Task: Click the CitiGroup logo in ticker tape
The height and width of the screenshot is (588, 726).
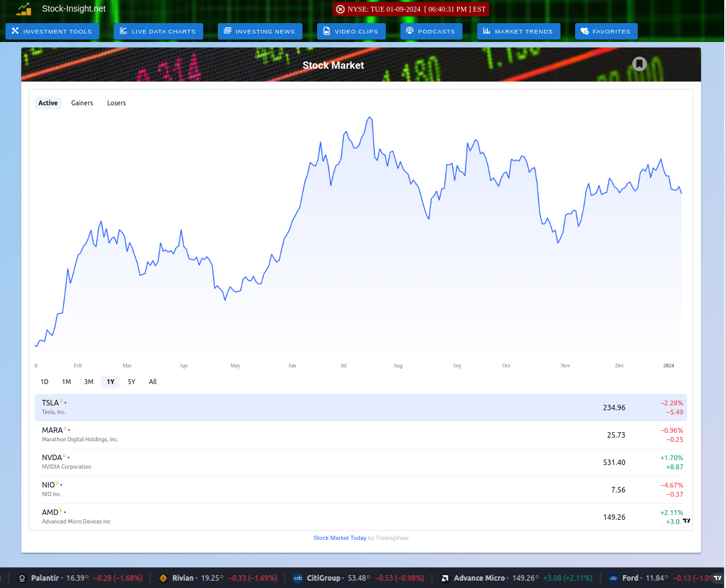Action: pyautogui.click(x=298, y=578)
